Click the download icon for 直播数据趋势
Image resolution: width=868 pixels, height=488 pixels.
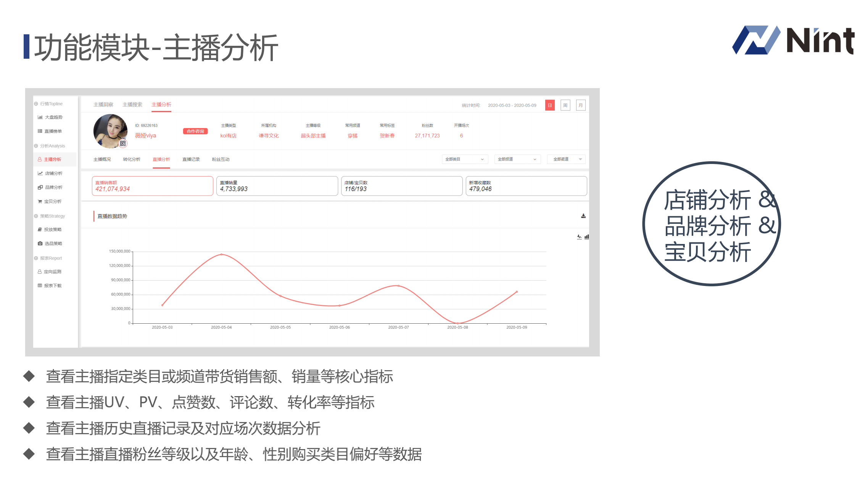click(x=583, y=216)
